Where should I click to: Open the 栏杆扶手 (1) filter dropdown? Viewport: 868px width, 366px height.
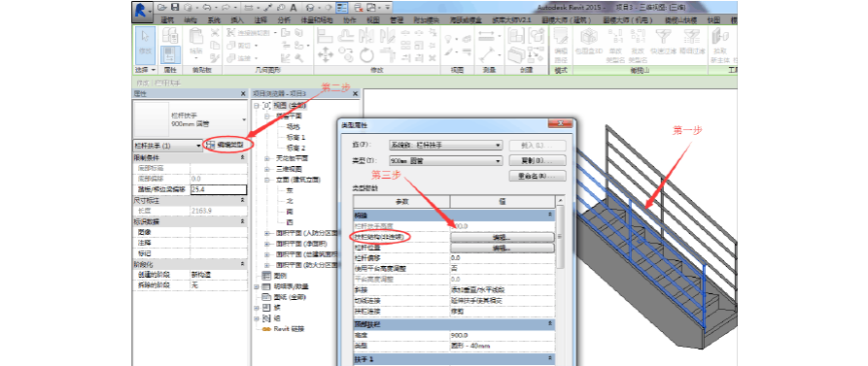[x=168, y=146]
